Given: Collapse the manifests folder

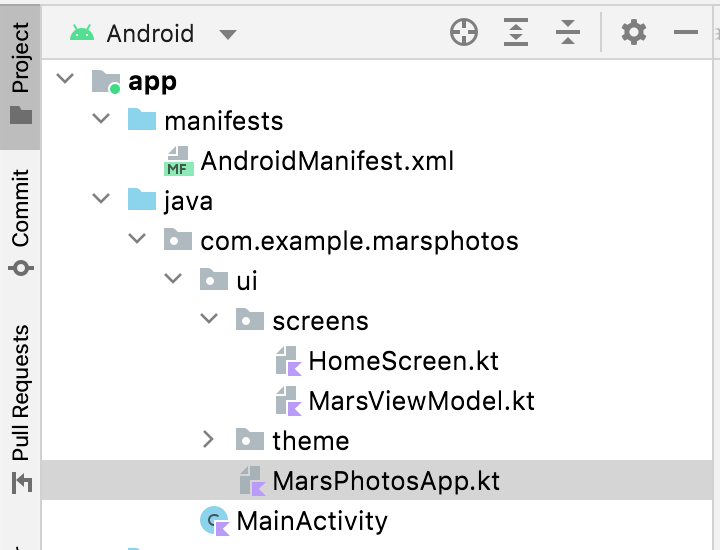Looking at the screenshot, I should tap(101, 120).
